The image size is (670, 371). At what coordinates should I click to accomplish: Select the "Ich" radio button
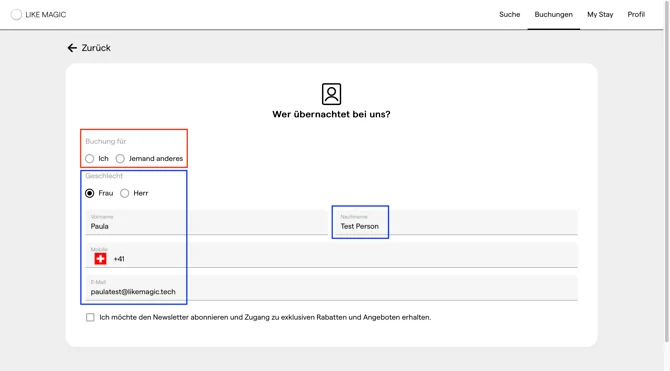tap(89, 159)
